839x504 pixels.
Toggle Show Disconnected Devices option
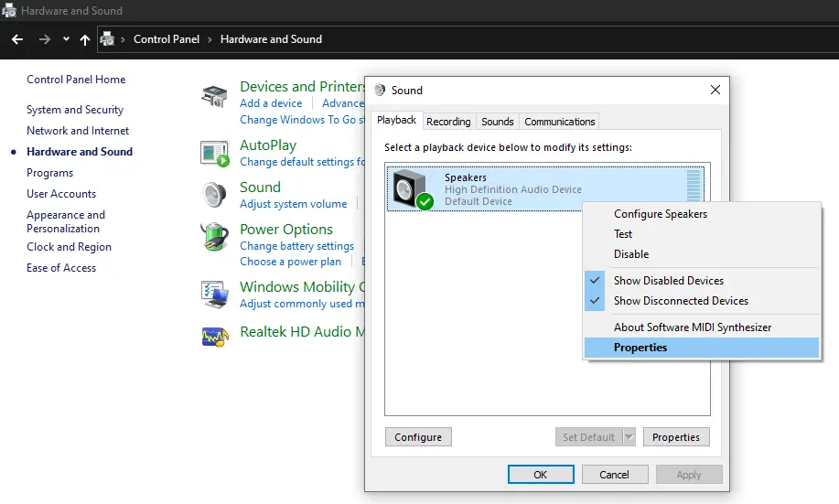click(702, 301)
